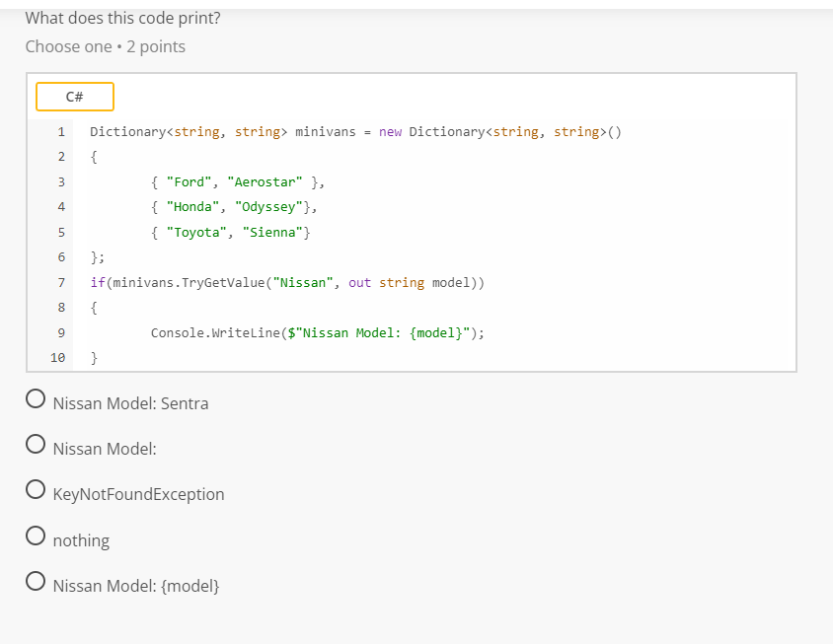Switch to the C# code tab
This screenshot has width=833, height=644.
coord(75,97)
